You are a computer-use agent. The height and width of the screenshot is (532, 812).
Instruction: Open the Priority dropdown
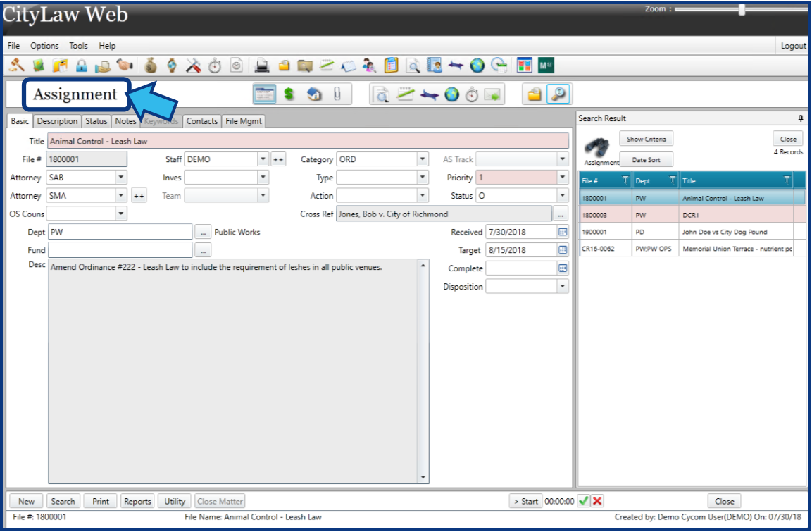[x=562, y=178]
